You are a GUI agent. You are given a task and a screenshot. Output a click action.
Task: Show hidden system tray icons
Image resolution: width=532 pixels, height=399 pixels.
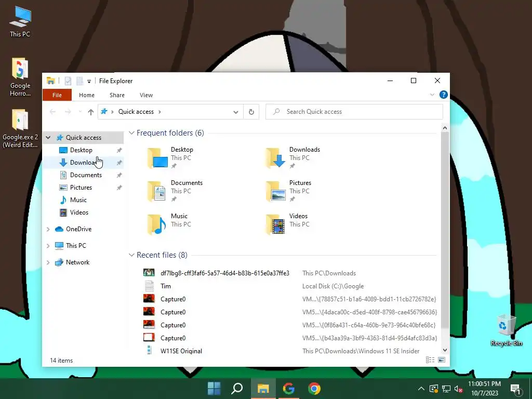pos(421,389)
